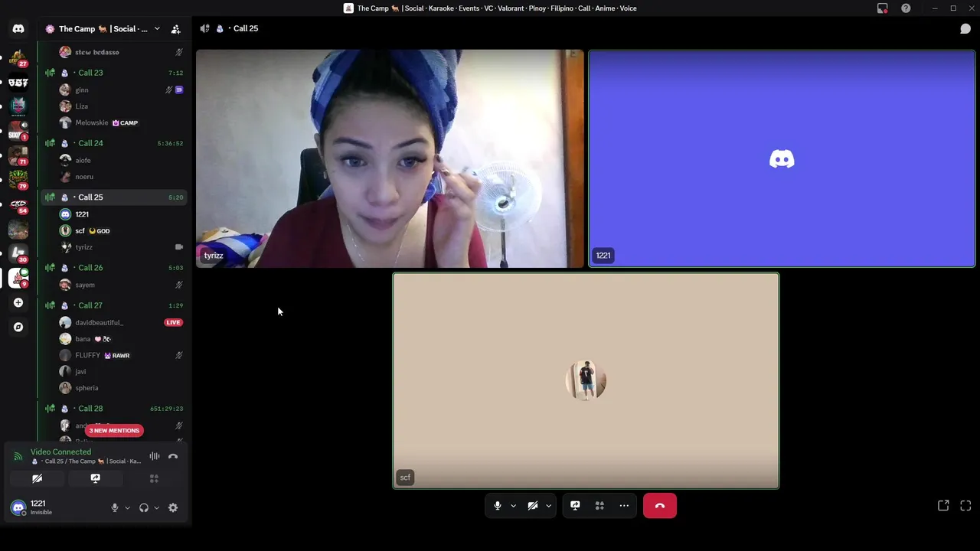The width and height of the screenshot is (980, 551).
Task: Expand The Camp server dropdown menu
Action: [x=157, y=29]
